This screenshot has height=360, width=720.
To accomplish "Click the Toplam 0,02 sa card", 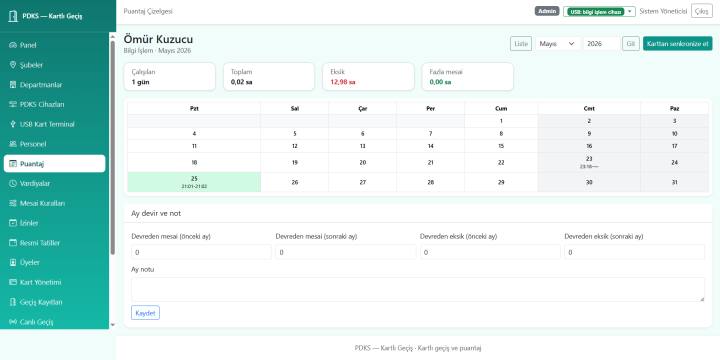I will click(269, 77).
